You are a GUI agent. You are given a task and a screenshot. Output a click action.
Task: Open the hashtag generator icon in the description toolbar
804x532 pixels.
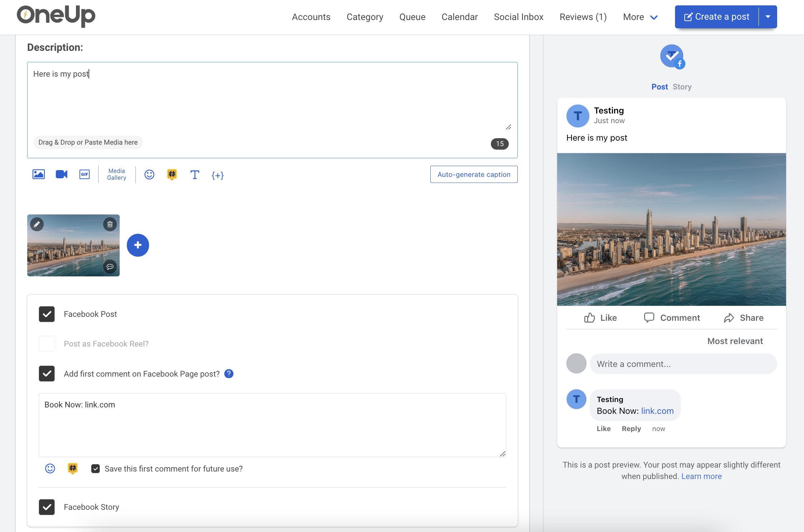pyautogui.click(x=172, y=174)
